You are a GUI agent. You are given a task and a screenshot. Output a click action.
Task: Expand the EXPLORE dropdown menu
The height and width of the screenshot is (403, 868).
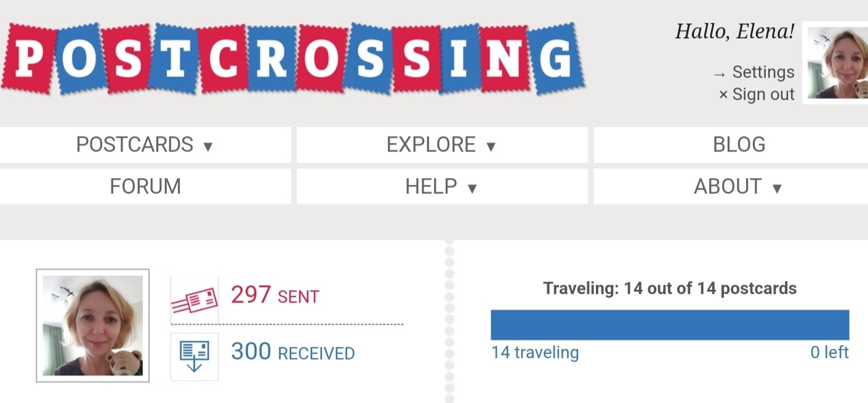(442, 145)
